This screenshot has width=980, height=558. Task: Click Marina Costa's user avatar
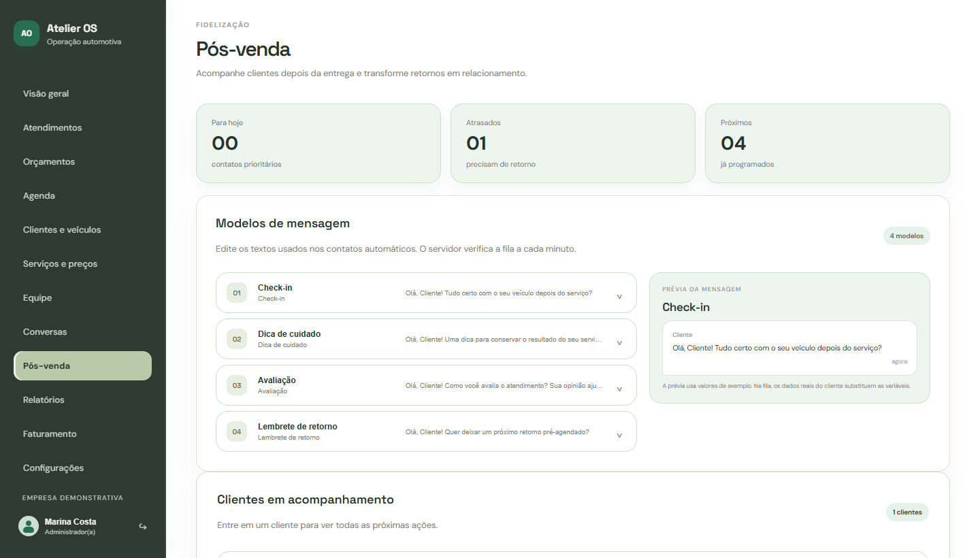click(x=29, y=526)
